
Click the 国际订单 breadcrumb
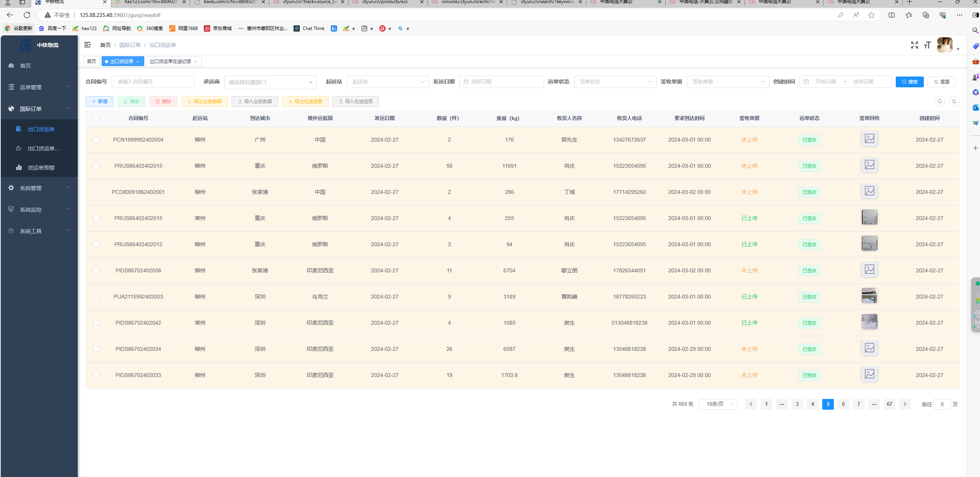[130, 45]
